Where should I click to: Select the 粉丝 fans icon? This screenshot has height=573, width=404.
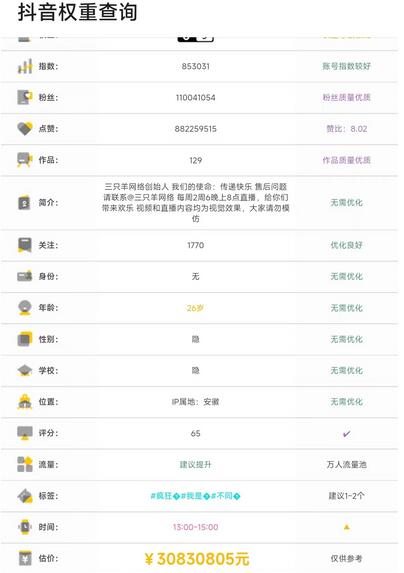[25, 97]
